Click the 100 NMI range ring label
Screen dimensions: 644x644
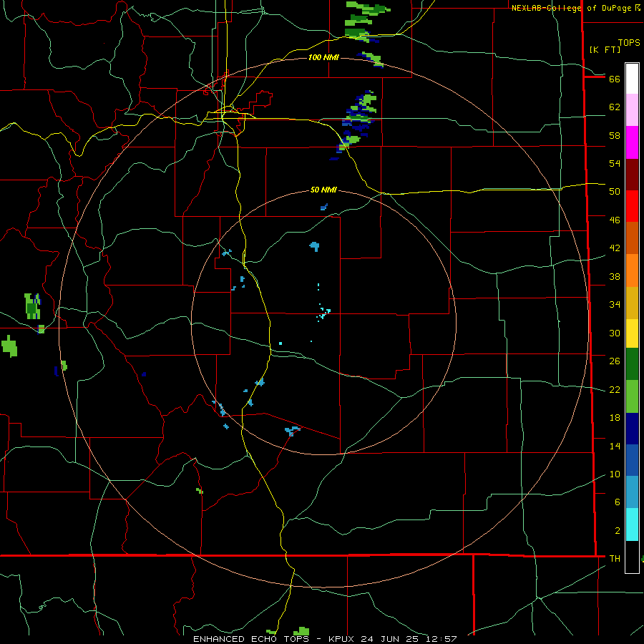(x=323, y=57)
